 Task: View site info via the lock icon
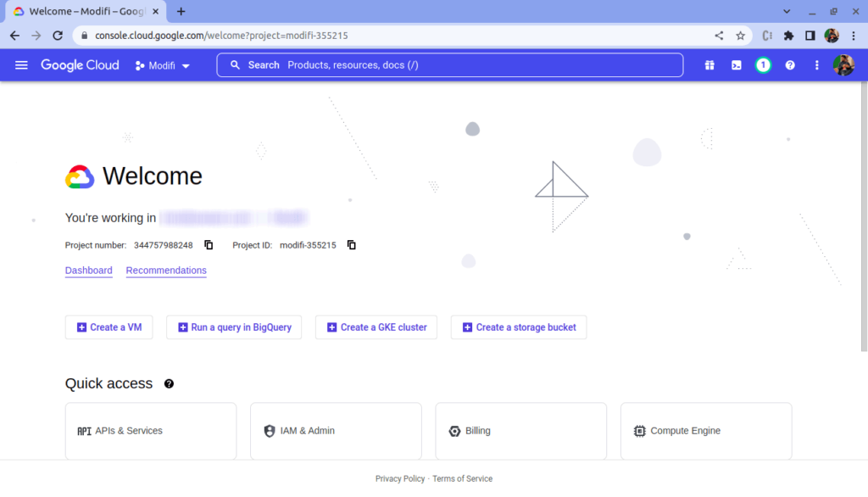pos(84,36)
